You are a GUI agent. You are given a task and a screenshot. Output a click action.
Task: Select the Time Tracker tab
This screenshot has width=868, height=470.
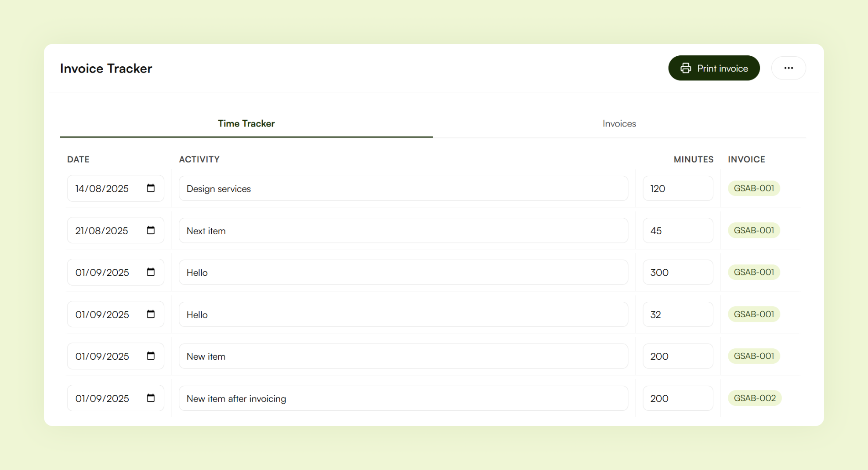246,123
